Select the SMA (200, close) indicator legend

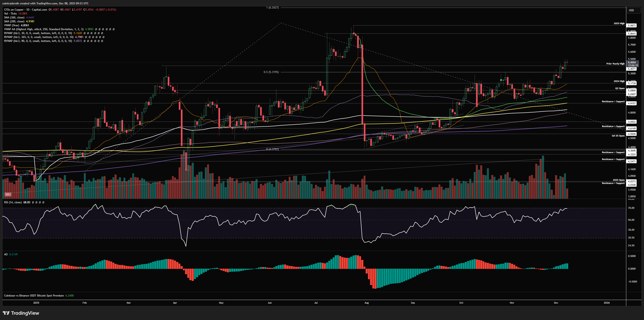[14, 21]
